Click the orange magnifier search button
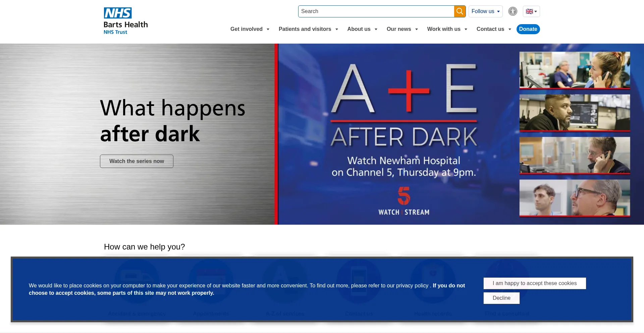 pos(460,11)
